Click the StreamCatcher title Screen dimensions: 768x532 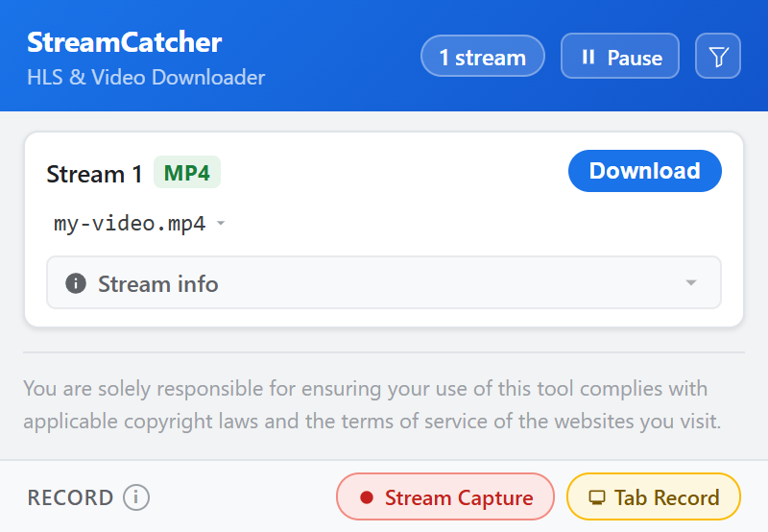pyautogui.click(x=125, y=42)
